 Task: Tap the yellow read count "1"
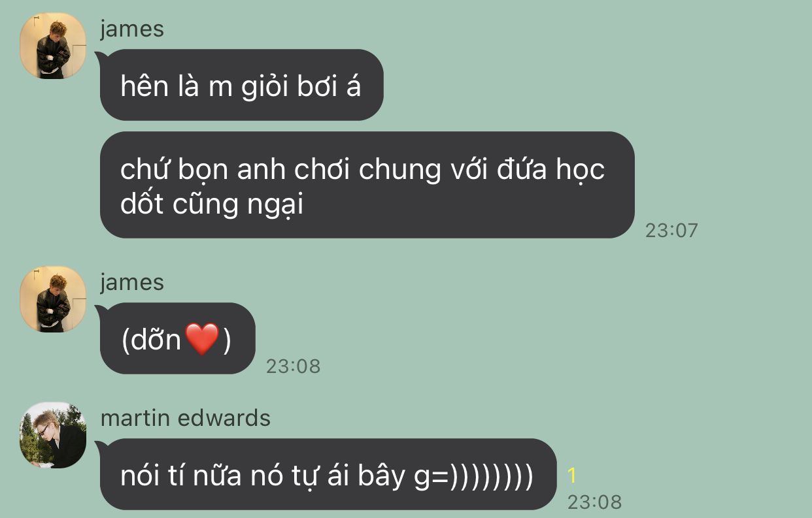(x=572, y=476)
